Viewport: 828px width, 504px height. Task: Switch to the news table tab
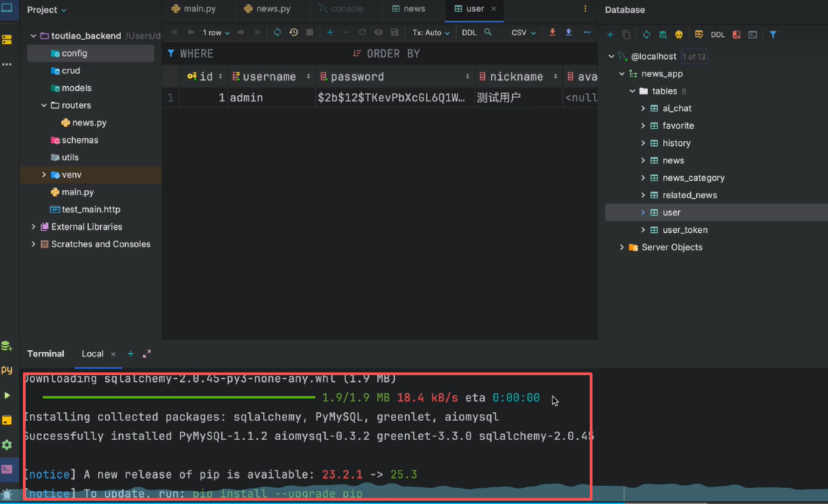tap(408, 9)
